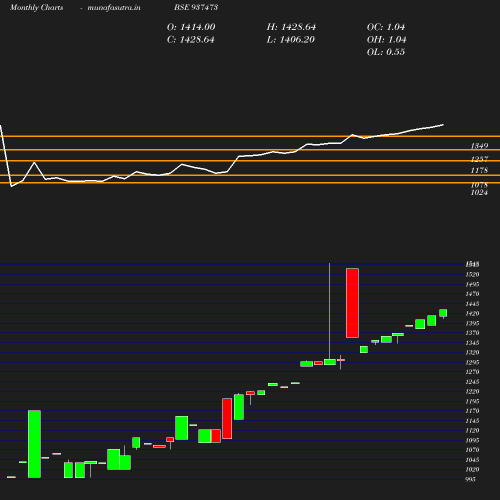500x500 pixels.
Task: Click the 1345 price axis label
Action: click(473, 343)
